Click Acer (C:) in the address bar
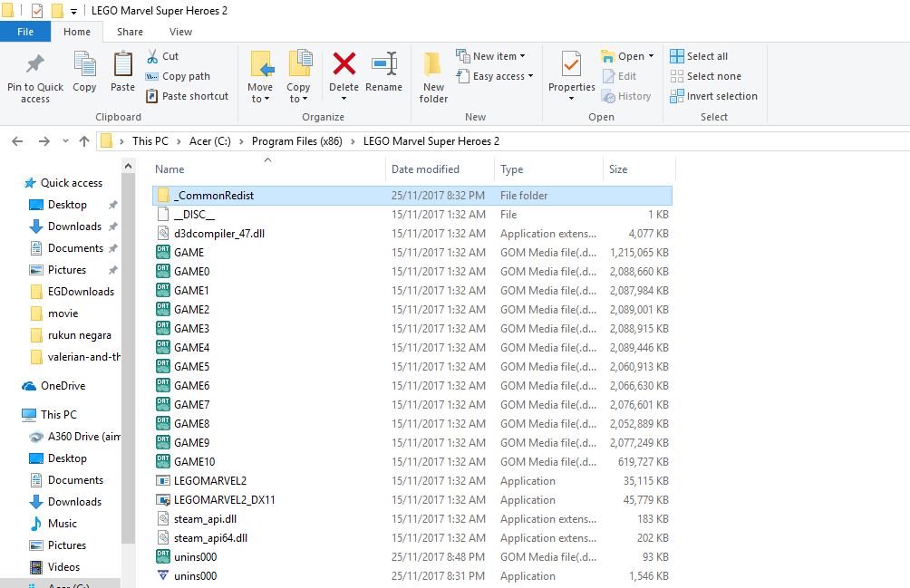This screenshot has height=588, width=910. (x=210, y=141)
